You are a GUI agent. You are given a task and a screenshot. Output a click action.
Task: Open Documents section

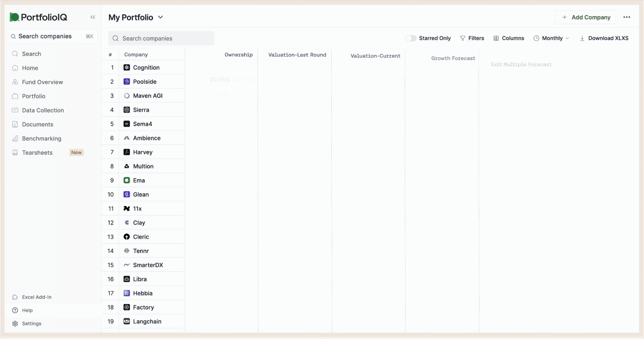[x=38, y=124]
